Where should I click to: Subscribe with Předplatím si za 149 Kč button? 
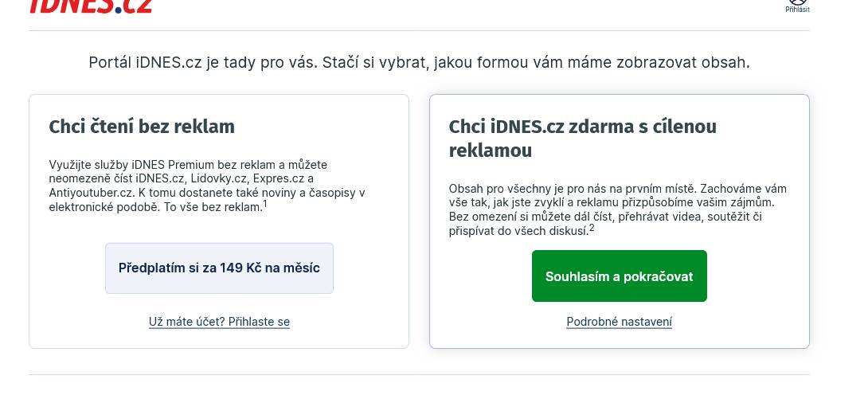point(219,268)
